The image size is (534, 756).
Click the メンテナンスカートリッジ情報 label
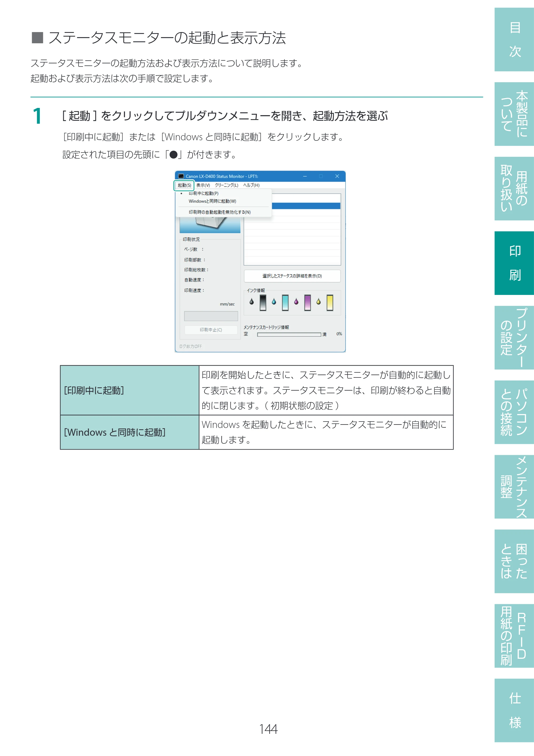point(266,327)
